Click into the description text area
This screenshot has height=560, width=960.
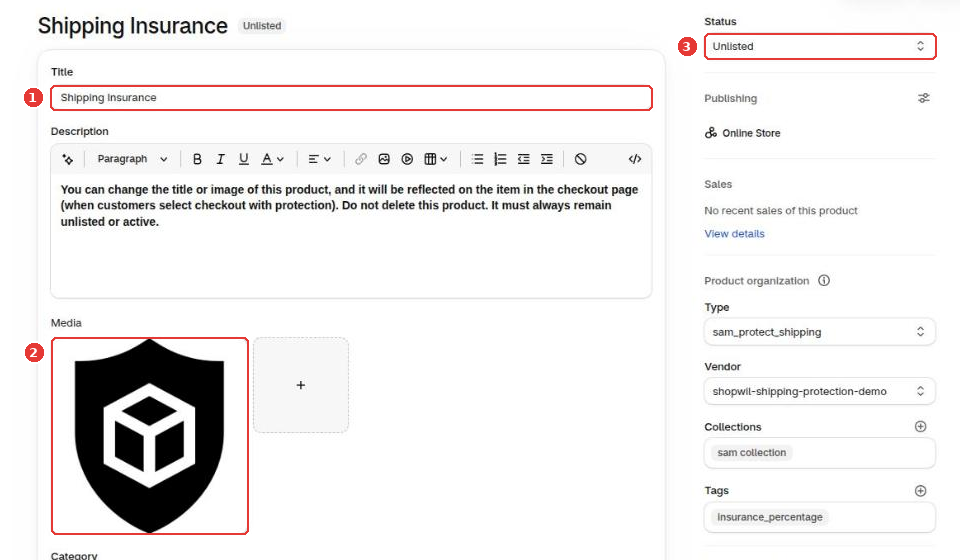click(x=351, y=236)
